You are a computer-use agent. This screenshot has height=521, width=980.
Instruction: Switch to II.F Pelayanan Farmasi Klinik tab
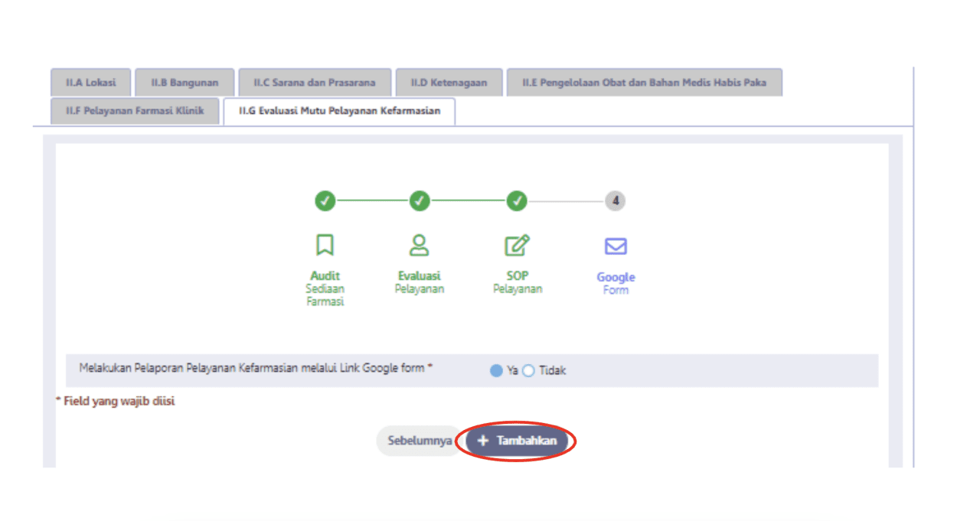pyautogui.click(x=135, y=111)
